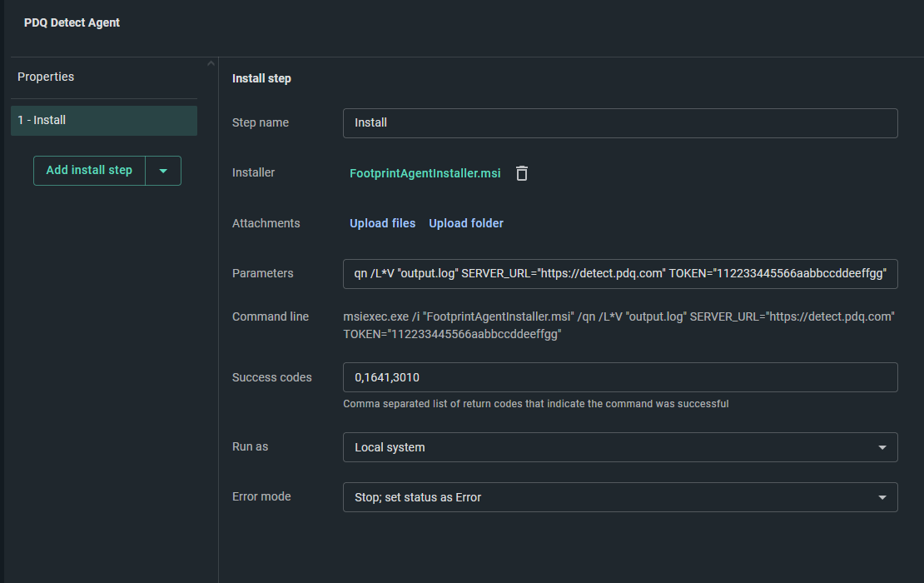This screenshot has width=924, height=583.
Task: Open the Add install step dropdown arrow
Action: (163, 171)
